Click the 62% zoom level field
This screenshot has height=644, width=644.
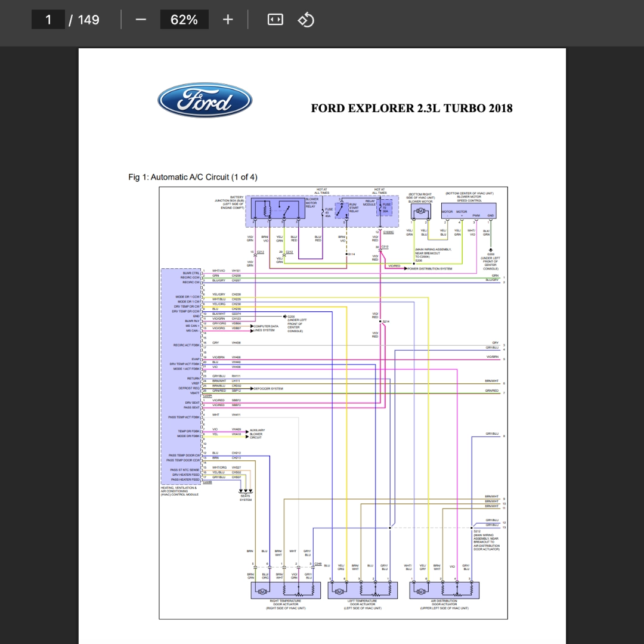(x=184, y=20)
